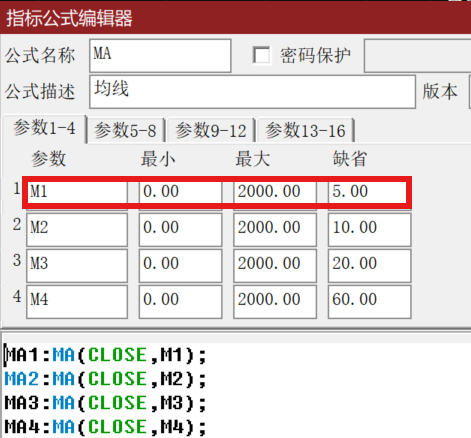
Task: Click the M4 default value 60.00 field
Action: click(x=370, y=302)
